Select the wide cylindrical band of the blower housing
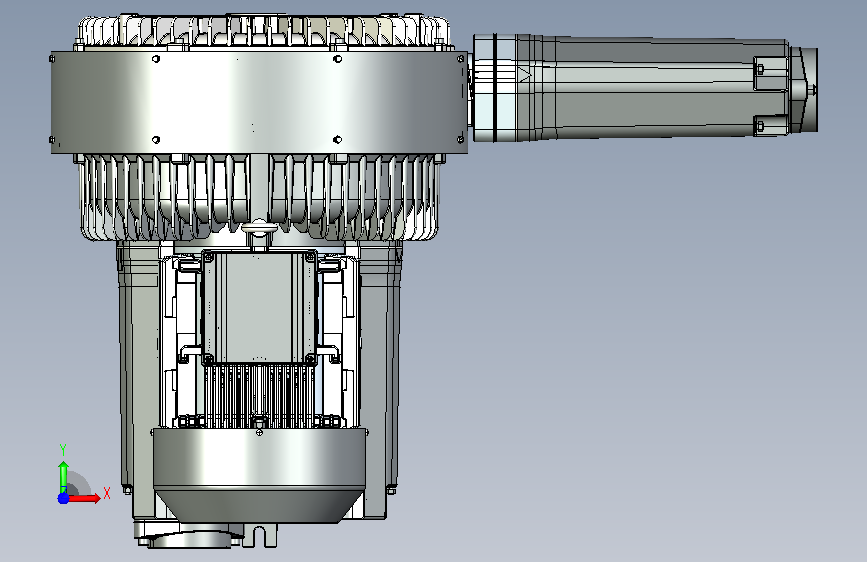Image resolution: width=867 pixels, height=562 pixels. pyautogui.click(x=259, y=102)
